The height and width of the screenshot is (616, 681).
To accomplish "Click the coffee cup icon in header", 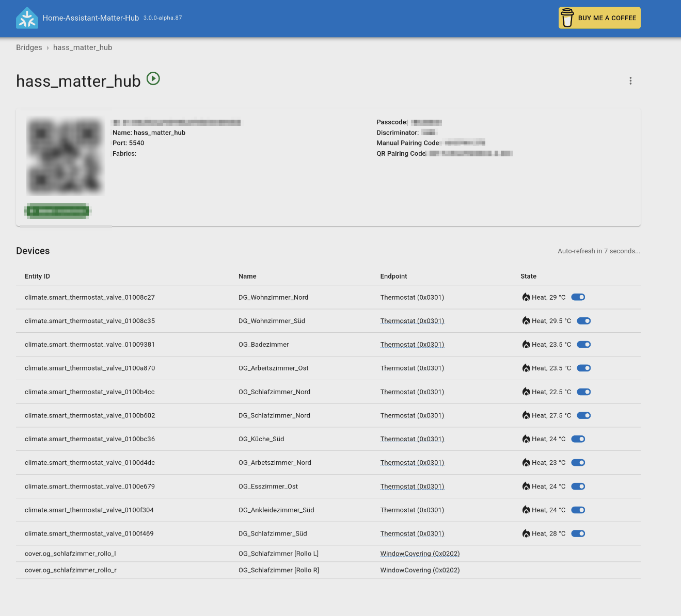I will 567,18.
